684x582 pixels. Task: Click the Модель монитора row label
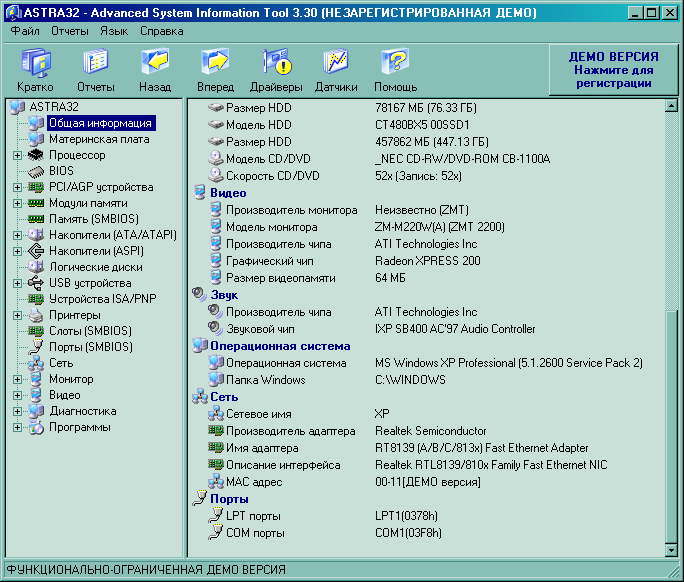271,227
